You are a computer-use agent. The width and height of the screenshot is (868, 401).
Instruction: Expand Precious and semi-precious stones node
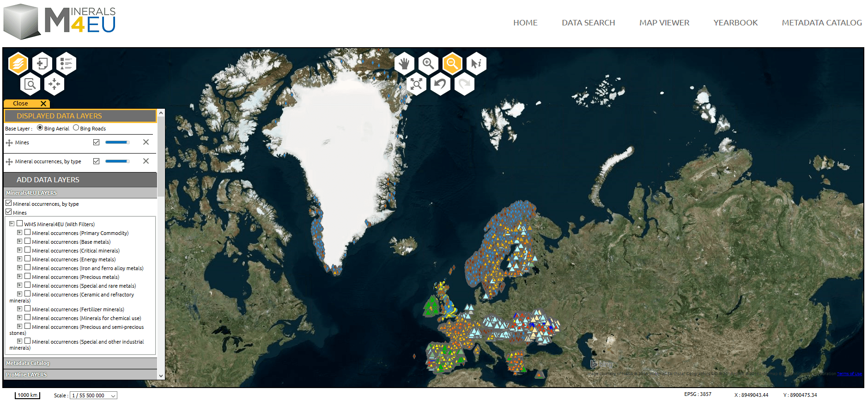tap(19, 327)
